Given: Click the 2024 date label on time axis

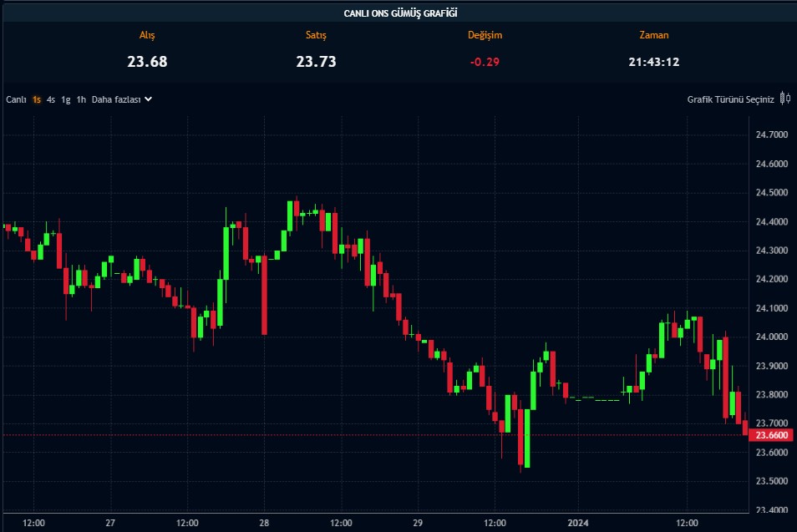Looking at the screenshot, I should (x=578, y=523).
